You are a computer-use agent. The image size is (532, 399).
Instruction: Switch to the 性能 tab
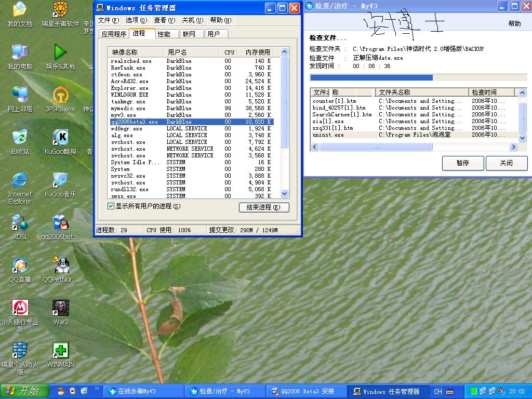pyautogui.click(x=164, y=34)
